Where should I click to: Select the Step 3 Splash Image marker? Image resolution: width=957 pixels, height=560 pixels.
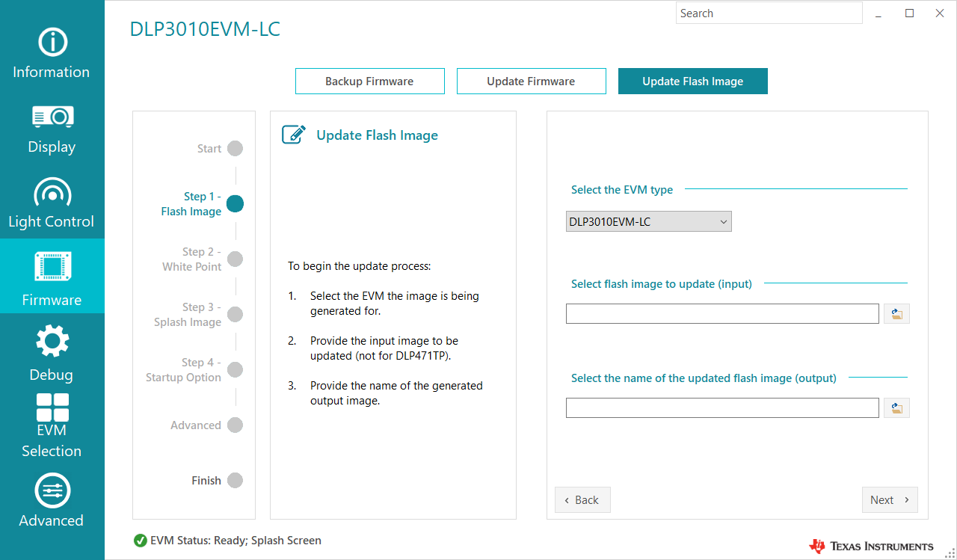235,315
